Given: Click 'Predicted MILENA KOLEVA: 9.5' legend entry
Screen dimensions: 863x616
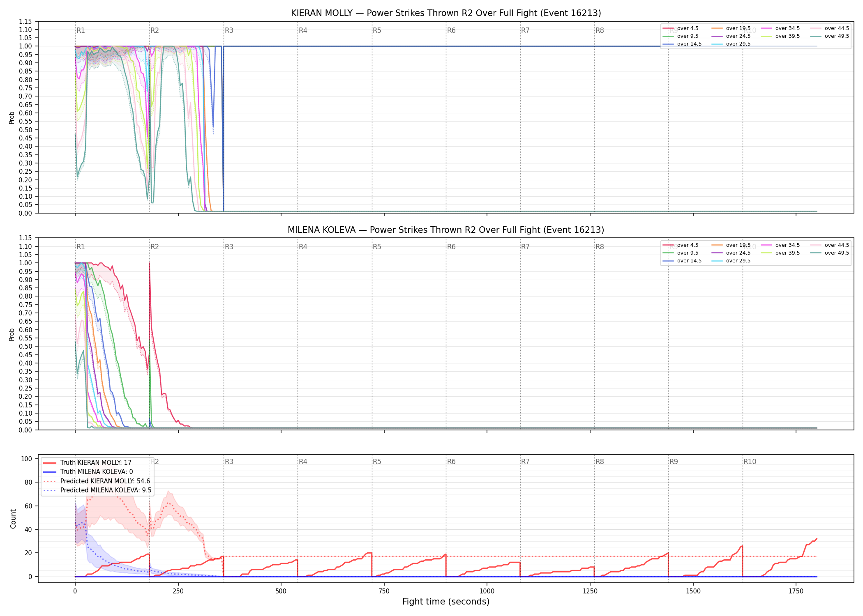Looking at the screenshot, I should click(97, 490).
